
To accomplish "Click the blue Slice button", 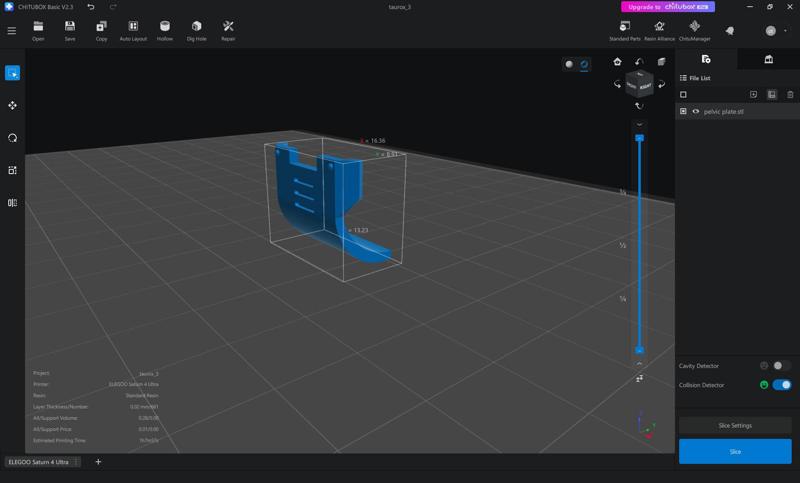I will pyautogui.click(x=735, y=451).
